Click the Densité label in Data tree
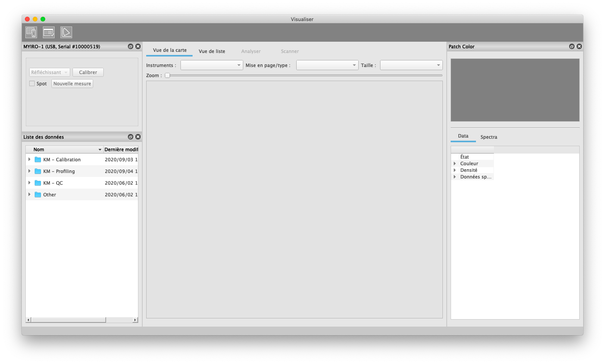605x364 pixels. pos(469,170)
